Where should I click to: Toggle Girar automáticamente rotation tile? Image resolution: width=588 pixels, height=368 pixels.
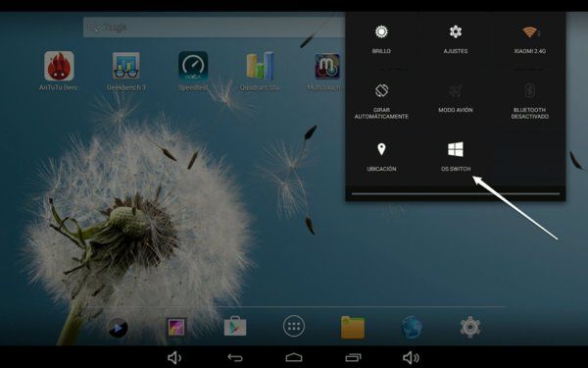click(x=381, y=101)
